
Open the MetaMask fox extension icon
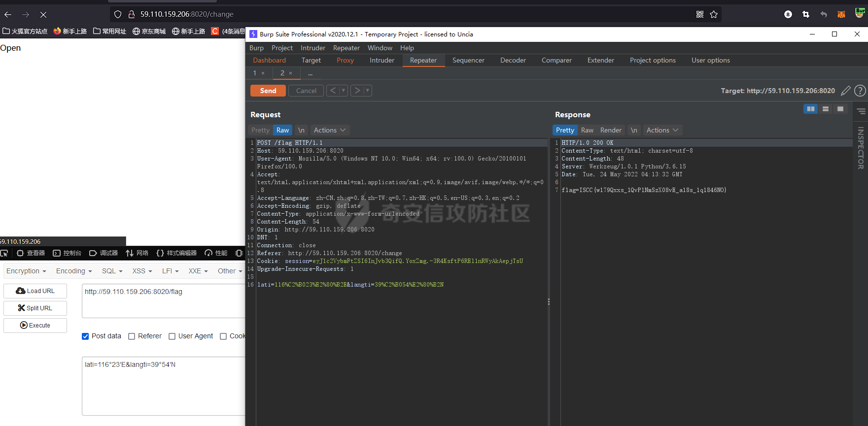tap(841, 14)
